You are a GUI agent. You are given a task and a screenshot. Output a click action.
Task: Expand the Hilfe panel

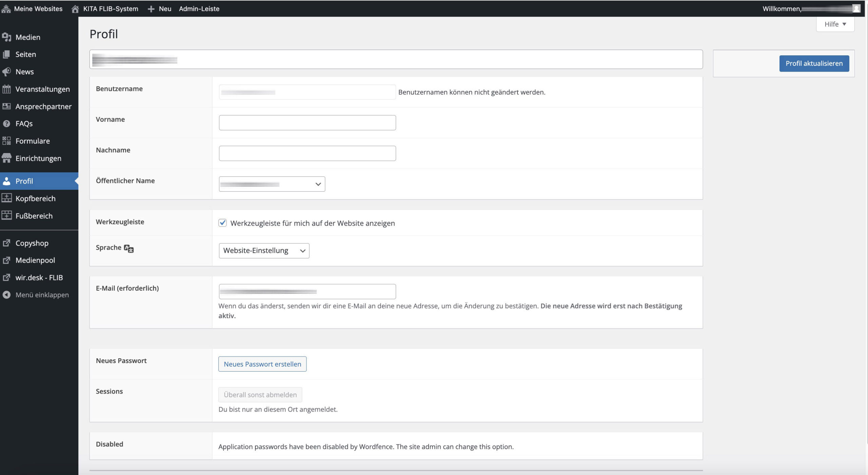(835, 24)
